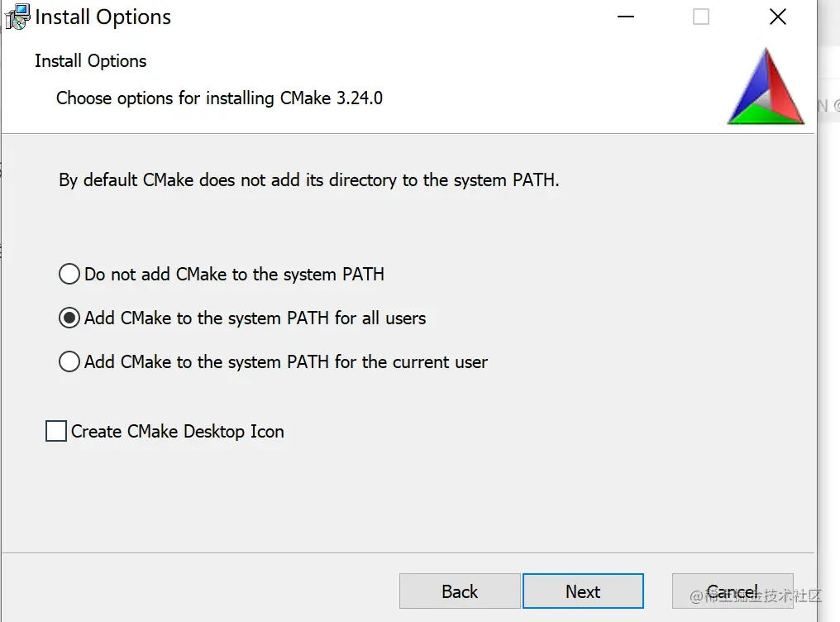This screenshot has width=840, height=622.
Task: Click the greyed-out maximize button
Action: pos(701,17)
